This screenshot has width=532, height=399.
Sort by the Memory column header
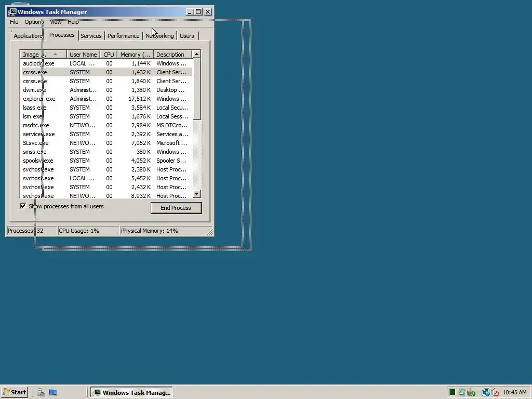[x=136, y=54]
